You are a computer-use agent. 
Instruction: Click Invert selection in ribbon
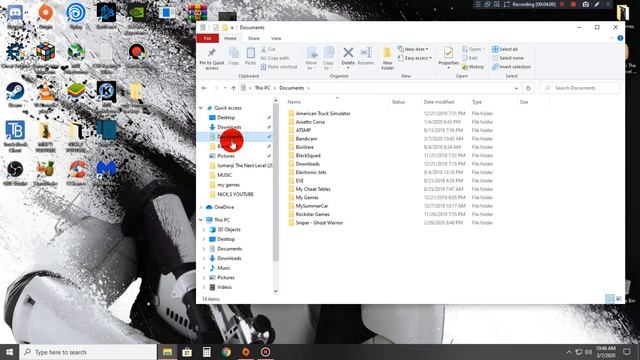coord(511,67)
